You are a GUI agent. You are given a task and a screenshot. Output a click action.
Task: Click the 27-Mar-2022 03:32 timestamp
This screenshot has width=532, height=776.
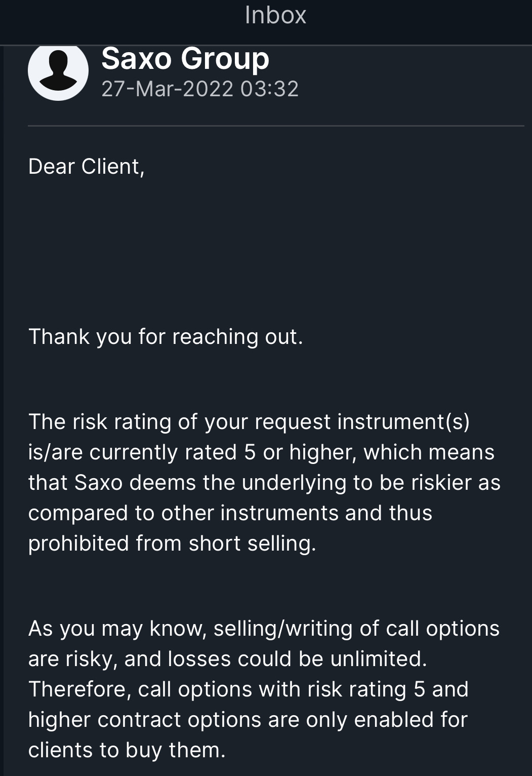[200, 89]
